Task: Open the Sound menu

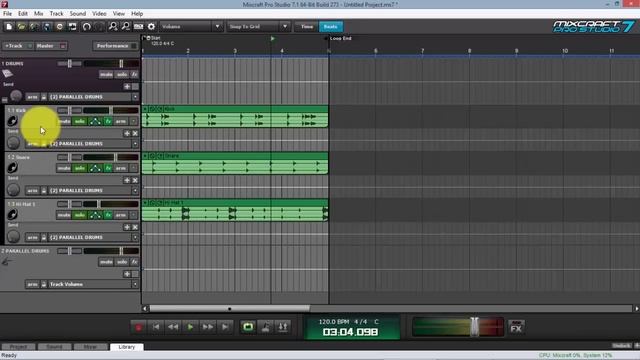Action: tap(78, 13)
